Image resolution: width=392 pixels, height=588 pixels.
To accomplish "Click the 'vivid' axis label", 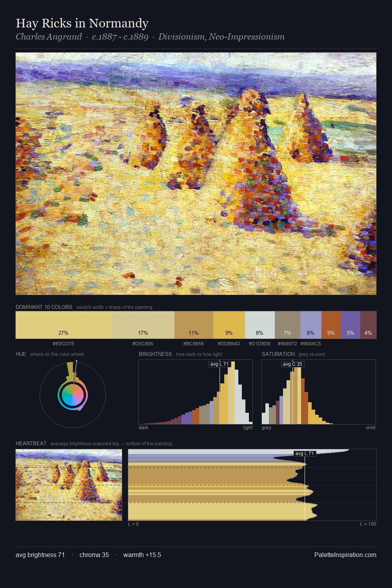I will [370, 428].
